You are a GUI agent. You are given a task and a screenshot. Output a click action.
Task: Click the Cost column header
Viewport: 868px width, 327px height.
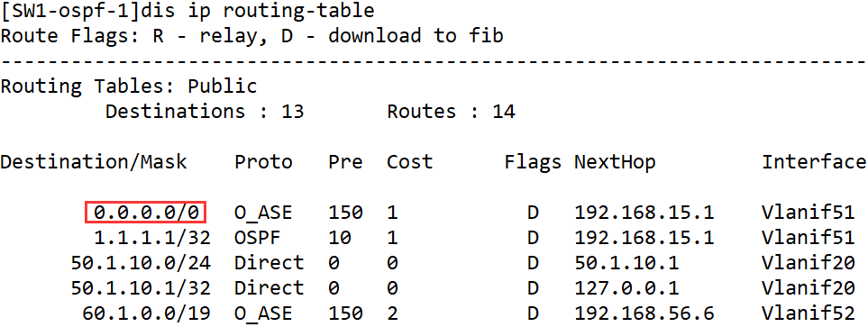pyautogui.click(x=409, y=162)
